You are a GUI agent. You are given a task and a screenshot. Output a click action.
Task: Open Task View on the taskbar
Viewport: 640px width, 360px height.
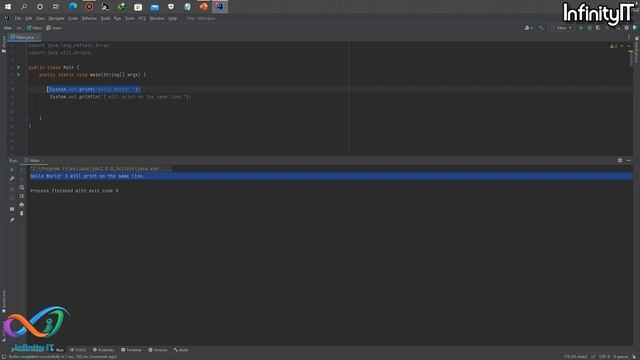coord(56,7)
